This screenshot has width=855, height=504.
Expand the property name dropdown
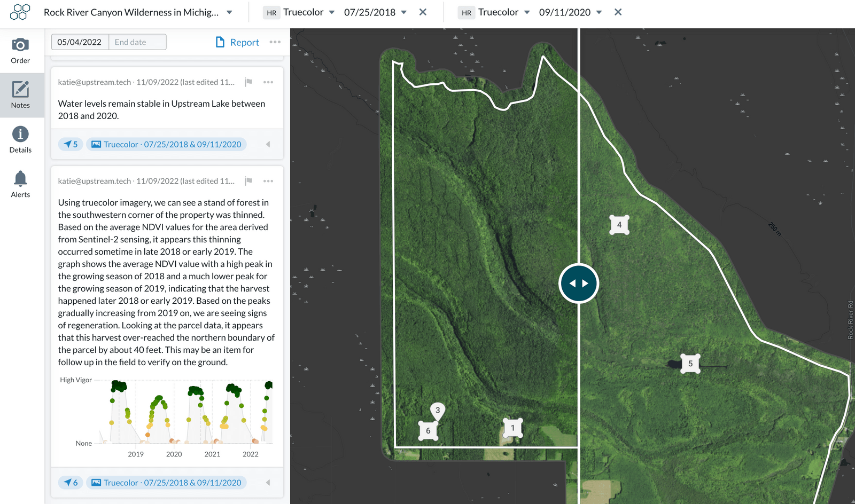coord(229,12)
